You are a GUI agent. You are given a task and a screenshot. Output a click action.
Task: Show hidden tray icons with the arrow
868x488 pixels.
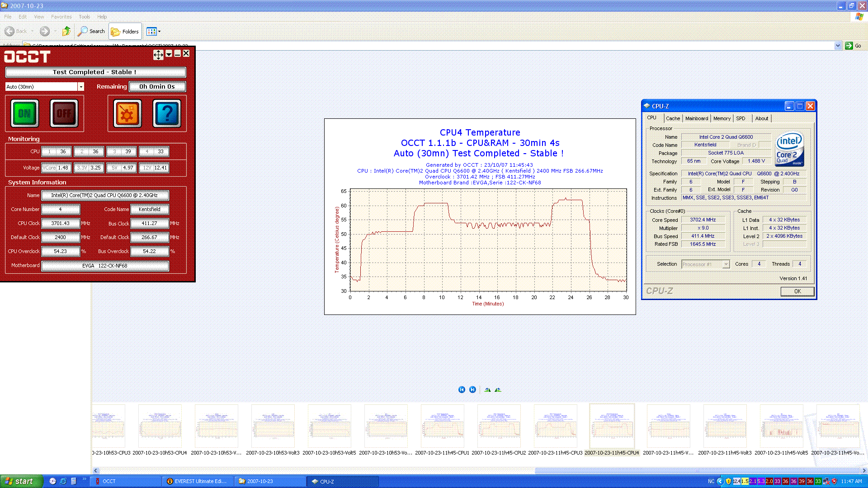(x=720, y=481)
